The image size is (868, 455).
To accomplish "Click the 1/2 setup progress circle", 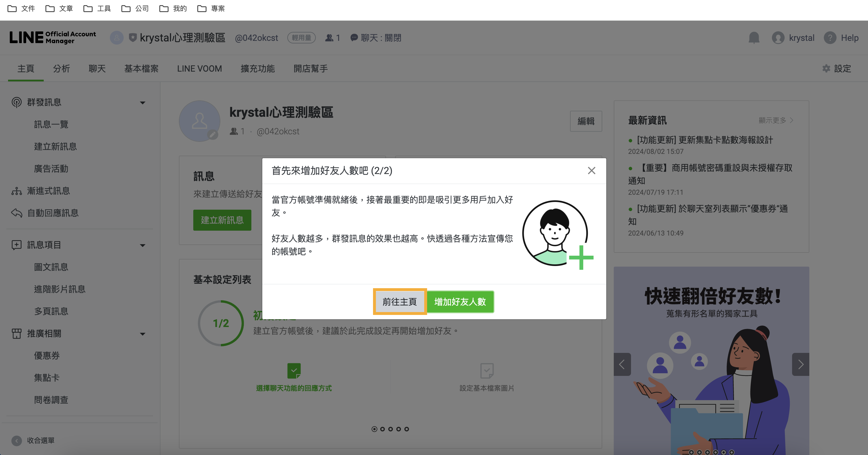I will tap(221, 323).
